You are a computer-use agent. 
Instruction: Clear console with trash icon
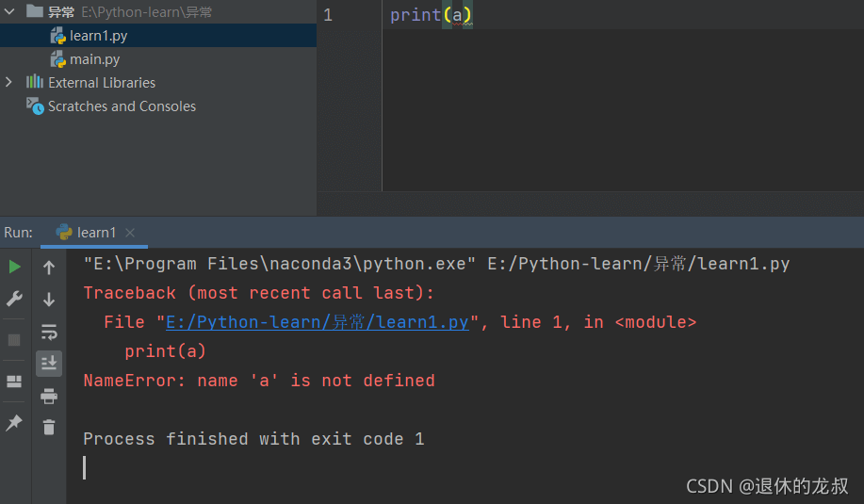pos(49,427)
